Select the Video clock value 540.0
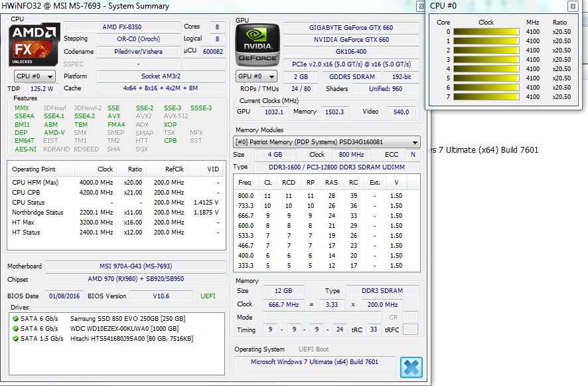This screenshot has width=588, height=386. pyautogui.click(x=402, y=112)
